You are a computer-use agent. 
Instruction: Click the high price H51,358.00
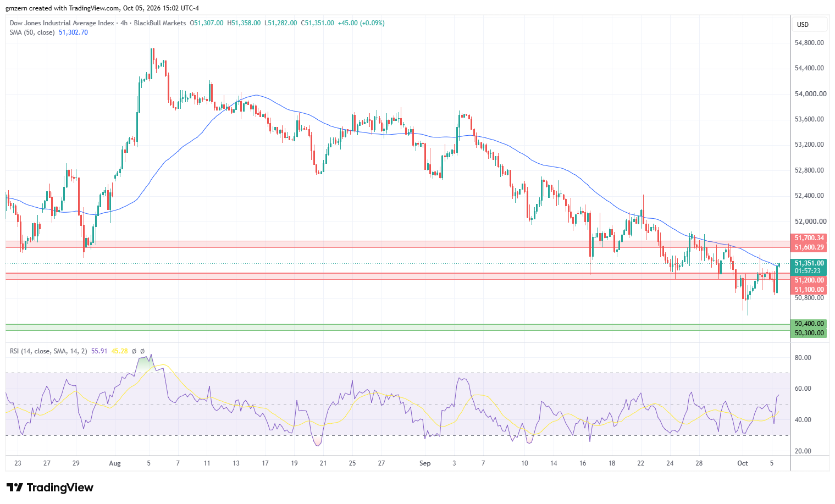(x=244, y=23)
